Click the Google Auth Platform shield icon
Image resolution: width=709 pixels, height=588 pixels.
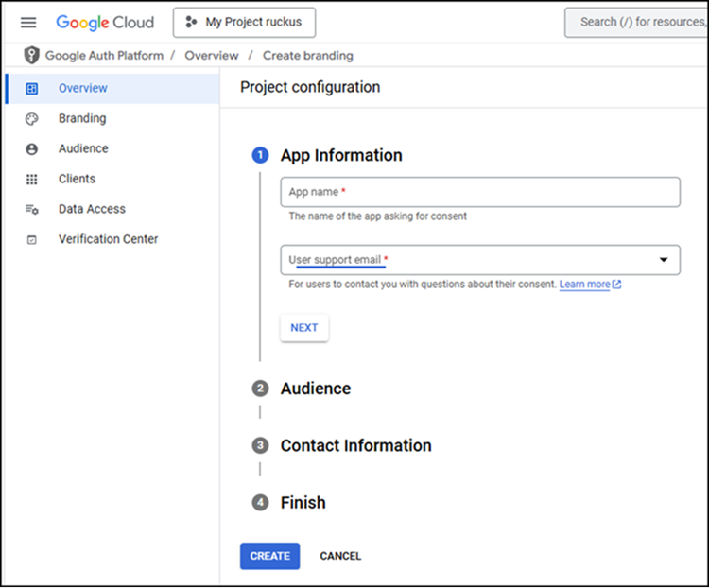coord(32,56)
